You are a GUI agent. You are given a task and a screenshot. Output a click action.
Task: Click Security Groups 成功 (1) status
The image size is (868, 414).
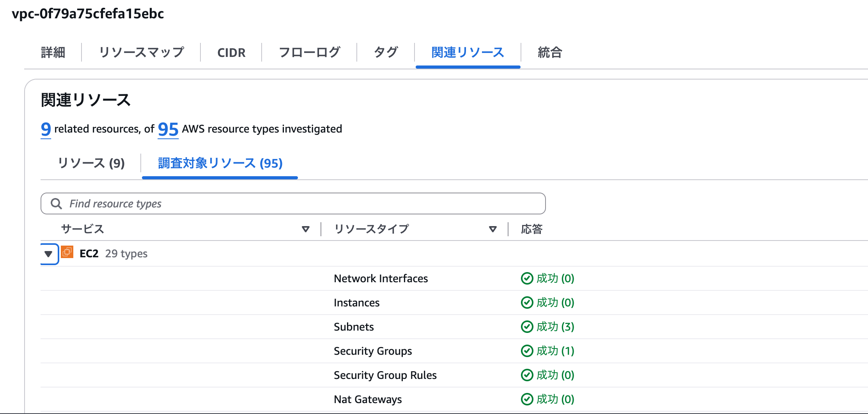pyautogui.click(x=547, y=351)
